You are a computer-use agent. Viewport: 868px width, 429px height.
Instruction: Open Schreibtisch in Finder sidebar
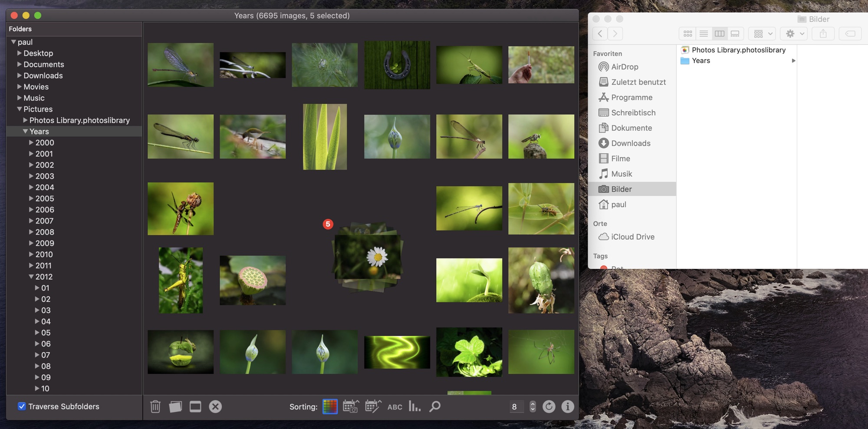(x=633, y=112)
